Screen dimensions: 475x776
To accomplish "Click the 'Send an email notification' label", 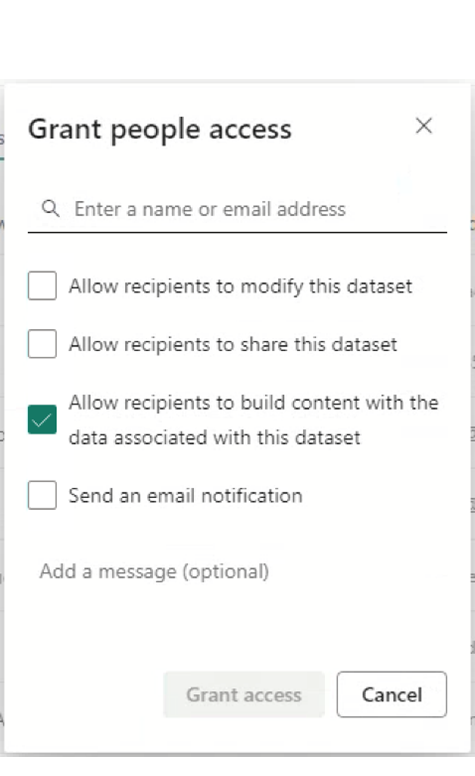I will coord(186,495).
